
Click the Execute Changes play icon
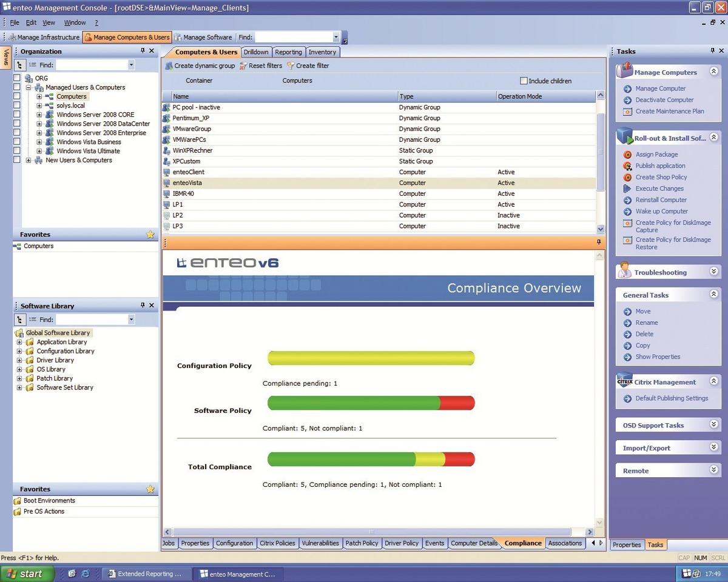(628, 189)
